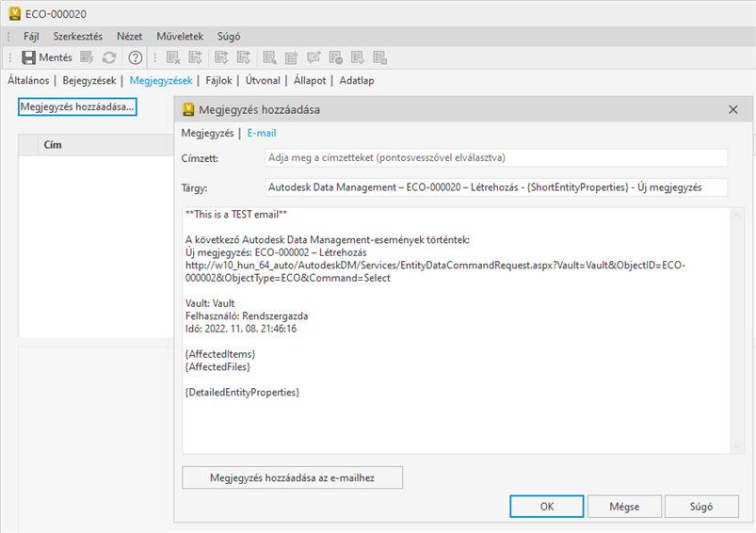Click the list with boxed X icon
This screenshot has width=756, height=533.
tap(380, 57)
